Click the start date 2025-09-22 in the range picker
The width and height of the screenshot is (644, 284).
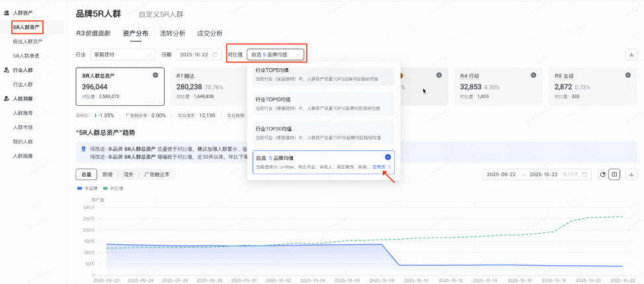(501, 174)
